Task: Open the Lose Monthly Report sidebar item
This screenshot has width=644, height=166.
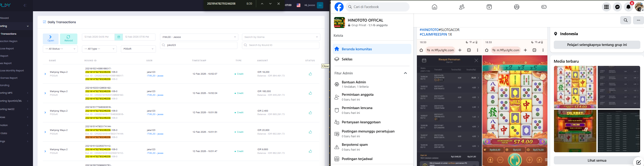Action: (x=12, y=71)
